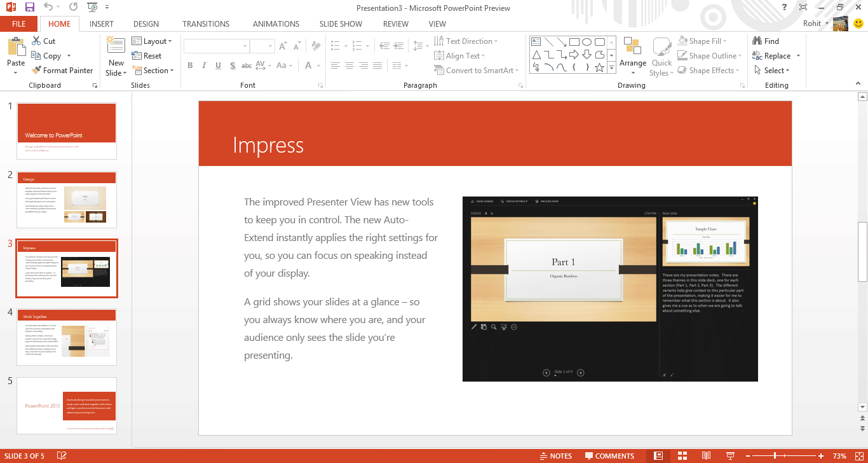This screenshot has height=463, width=868.
Task: Click the Shape Fill paint bucket
Action: (x=682, y=41)
